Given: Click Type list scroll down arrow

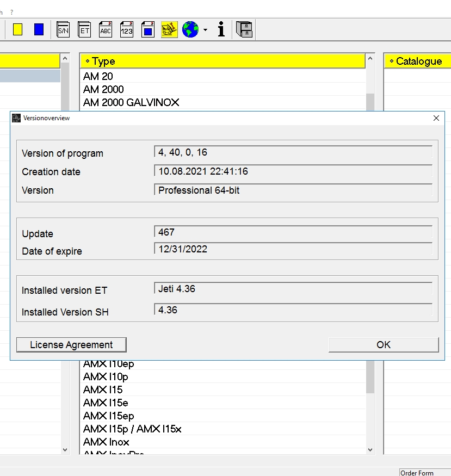Looking at the screenshot, I should (370, 449).
